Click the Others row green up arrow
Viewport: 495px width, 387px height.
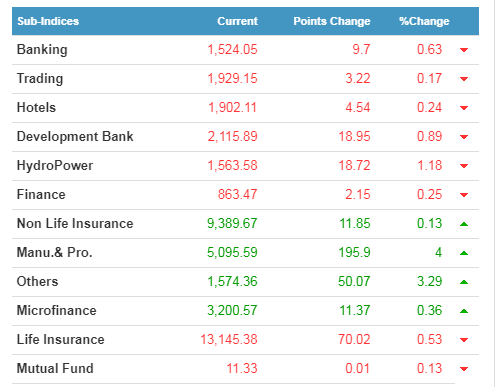464,282
